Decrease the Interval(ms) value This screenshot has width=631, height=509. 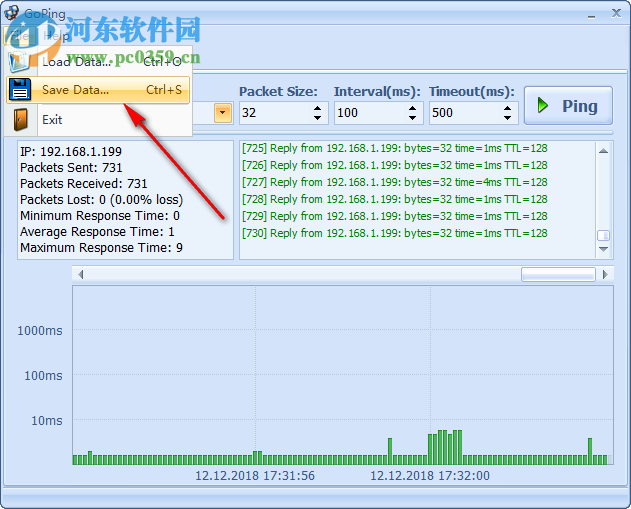click(x=412, y=117)
